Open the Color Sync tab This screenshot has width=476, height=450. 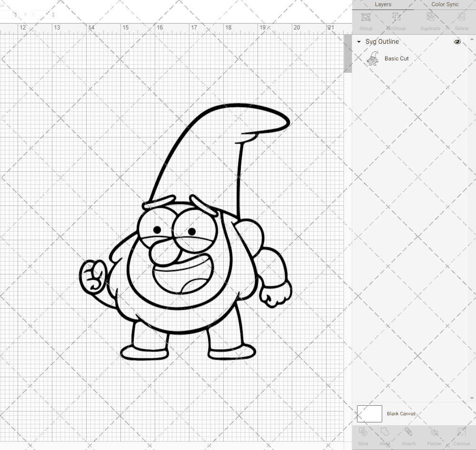pos(445,4)
